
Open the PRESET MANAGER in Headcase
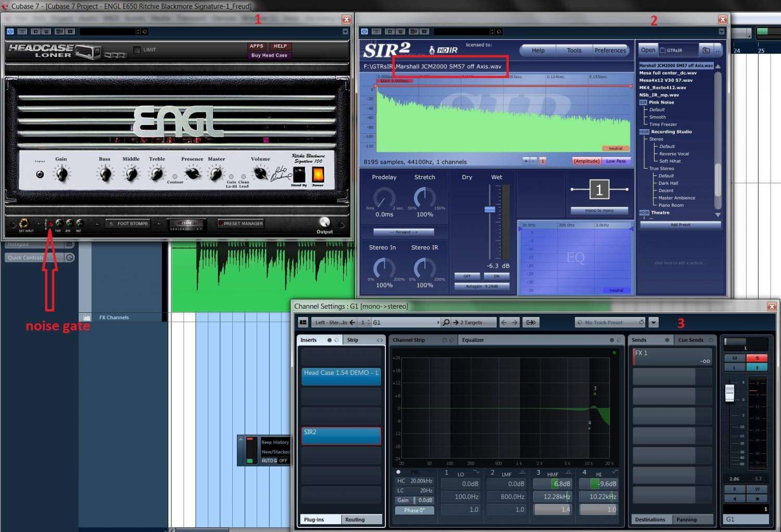coord(241,224)
